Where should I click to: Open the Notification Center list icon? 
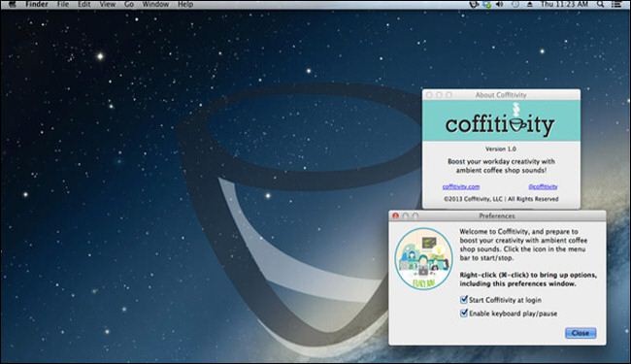tap(616, 4)
